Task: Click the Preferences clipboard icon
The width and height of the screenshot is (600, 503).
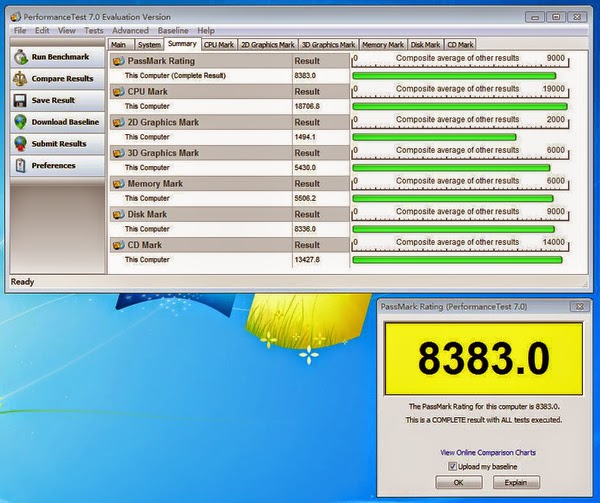Action: click(20, 166)
